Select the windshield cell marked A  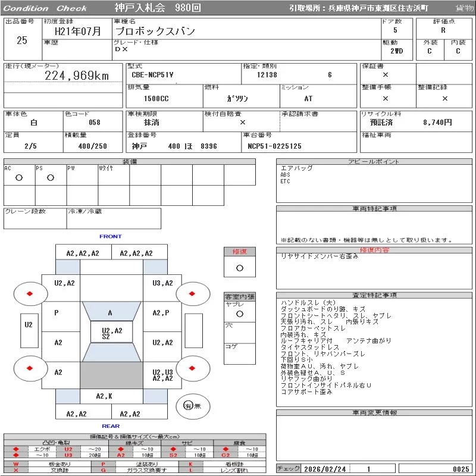(110, 312)
